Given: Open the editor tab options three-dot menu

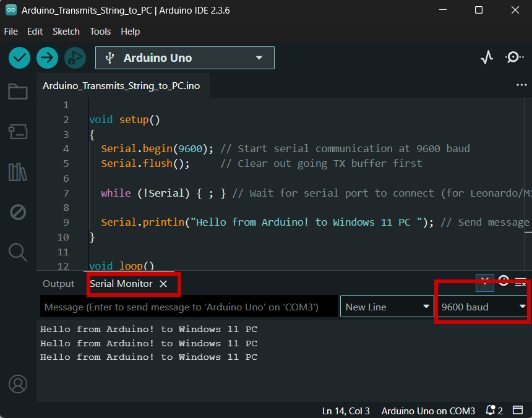Looking at the screenshot, I should point(521,85).
